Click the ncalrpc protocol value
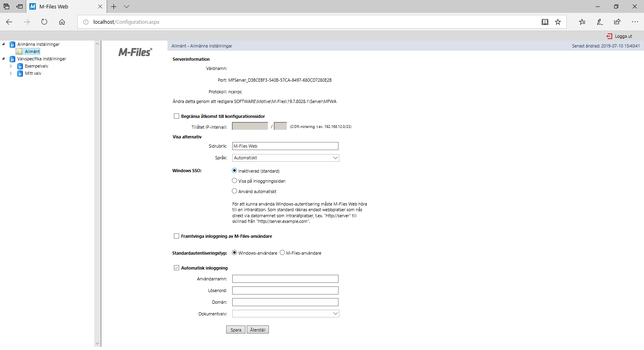This screenshot has width=644, height=350. [235, 92]
